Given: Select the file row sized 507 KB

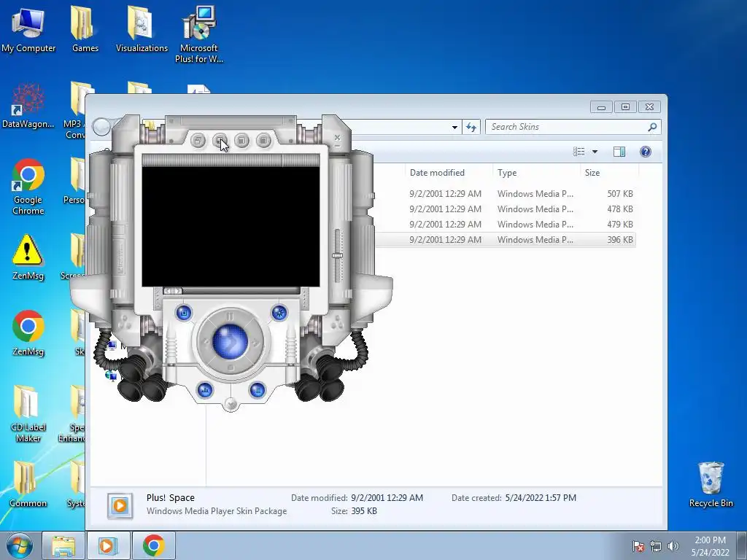Looking at the screenshot, I should pyautogui.click(x=505, y=194).
